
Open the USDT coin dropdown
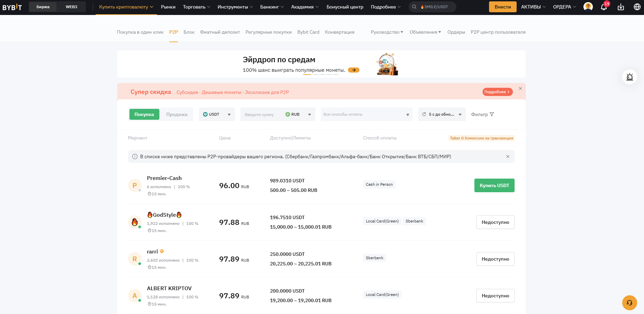(217, 114)
